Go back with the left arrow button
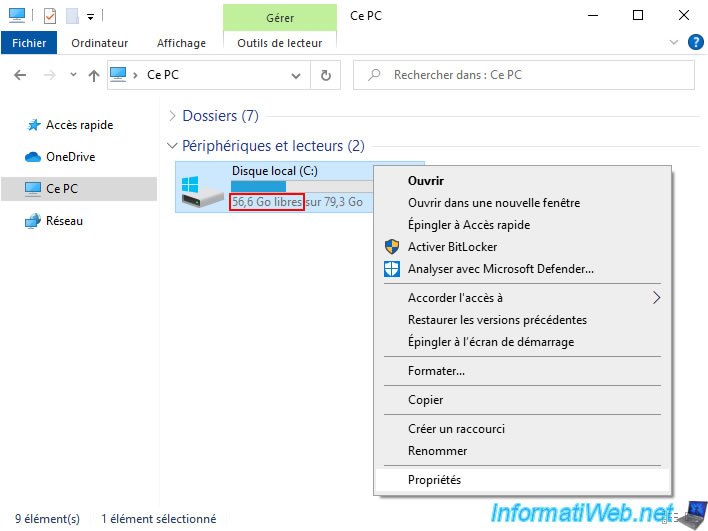This screenshot has width=708, height=531. tap(20, 75)
